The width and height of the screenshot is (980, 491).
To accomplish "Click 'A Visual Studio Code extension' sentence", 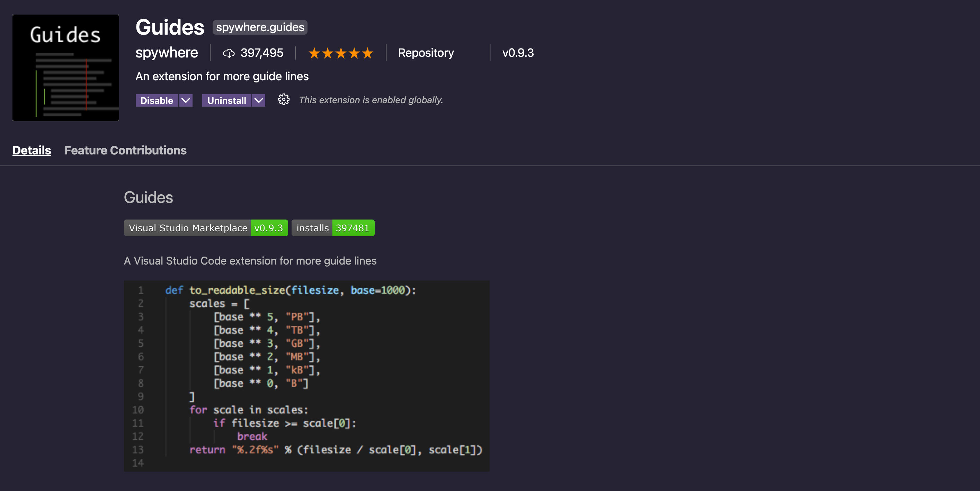I will coord(250,261).
